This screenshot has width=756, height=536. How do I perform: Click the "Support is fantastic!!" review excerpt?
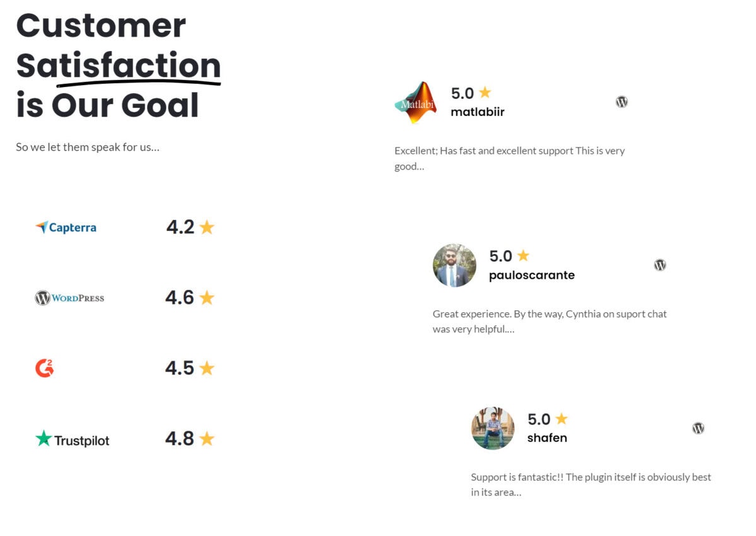[591, 484]
